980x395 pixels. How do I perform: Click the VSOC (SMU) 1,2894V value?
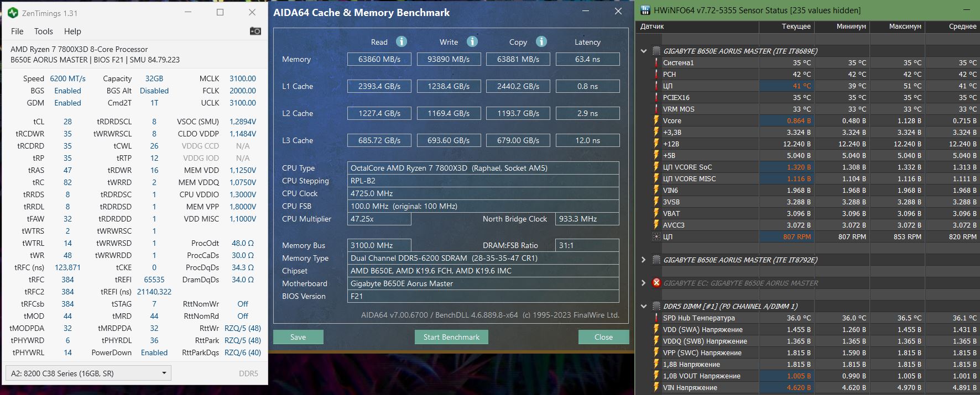pyautogui.click(x=243, y=122)
